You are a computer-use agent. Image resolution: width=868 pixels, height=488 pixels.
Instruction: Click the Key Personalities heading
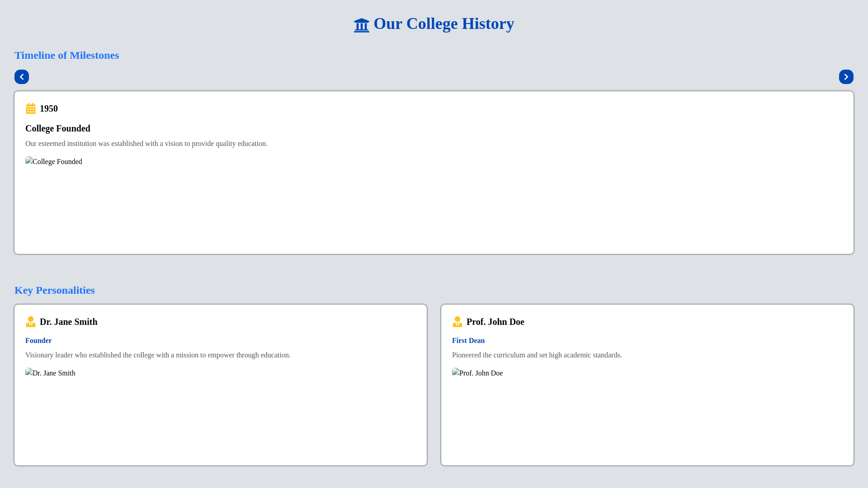click(x=54, y=290)
